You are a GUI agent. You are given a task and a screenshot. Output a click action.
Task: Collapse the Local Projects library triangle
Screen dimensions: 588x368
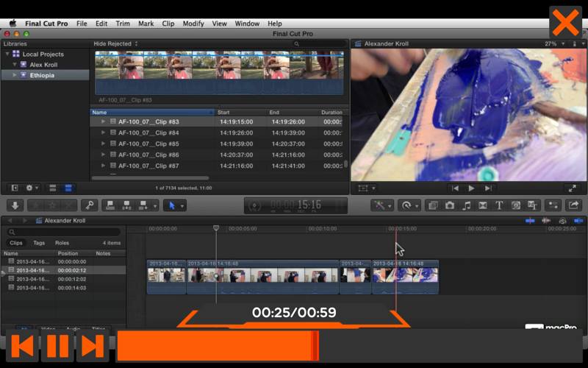(7, 54)
